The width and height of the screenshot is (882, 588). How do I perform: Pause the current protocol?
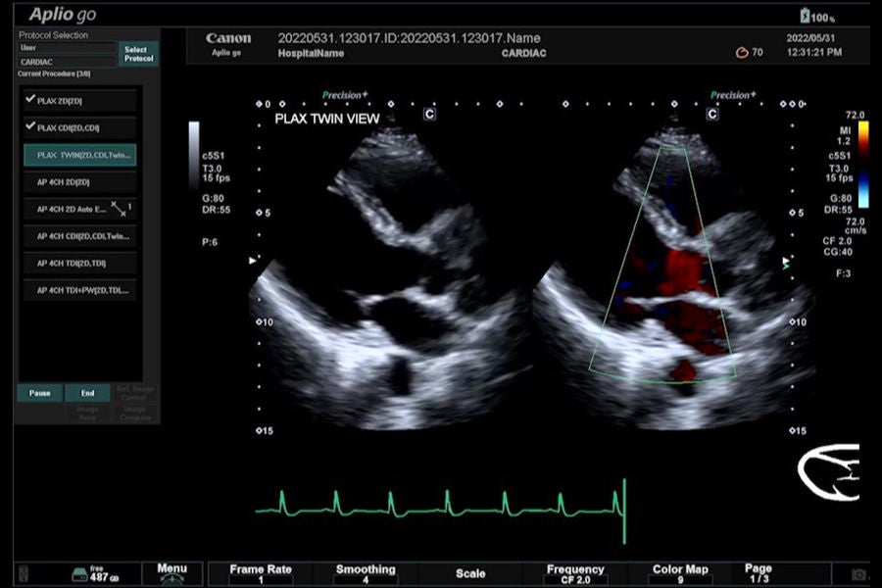(39, 393)
